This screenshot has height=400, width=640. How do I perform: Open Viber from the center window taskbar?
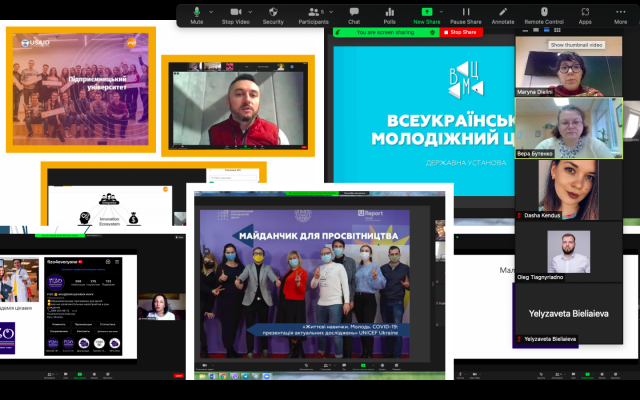(x=234, y=376)
